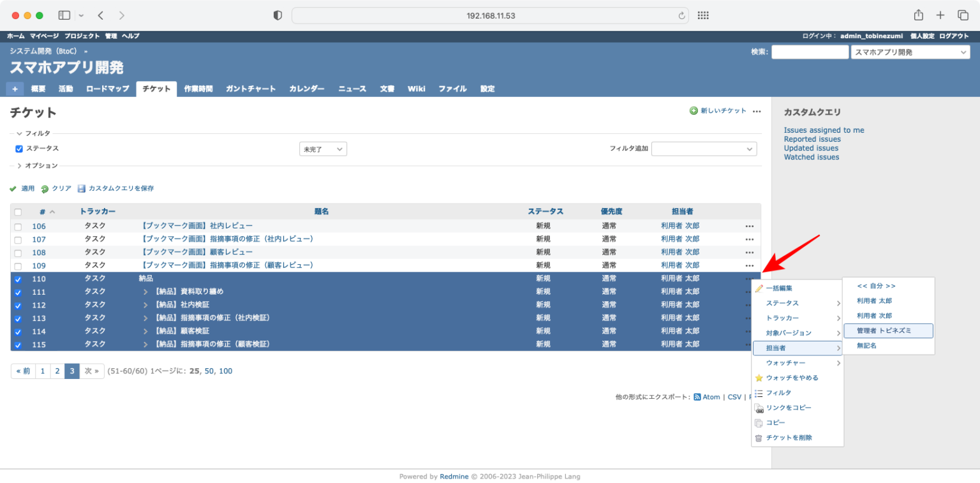Select 一括編集 pencil icon in context menu

point(759,288)
